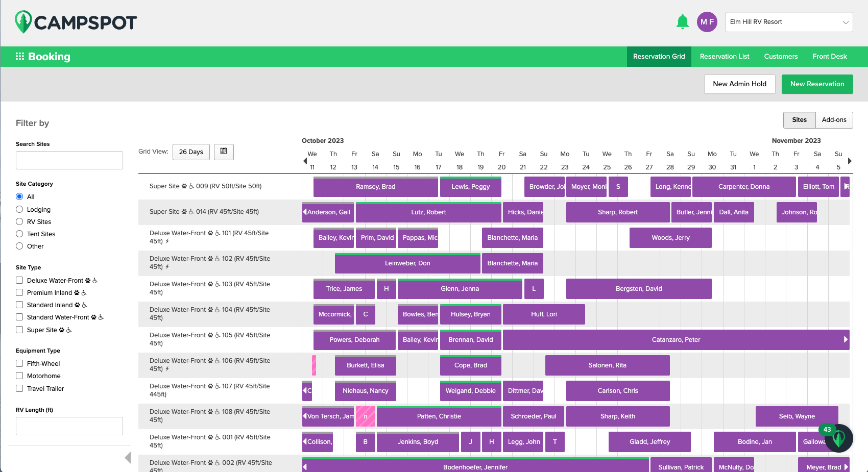Click the Campspot logo
The image size is (868, 472).
(76, 22)
